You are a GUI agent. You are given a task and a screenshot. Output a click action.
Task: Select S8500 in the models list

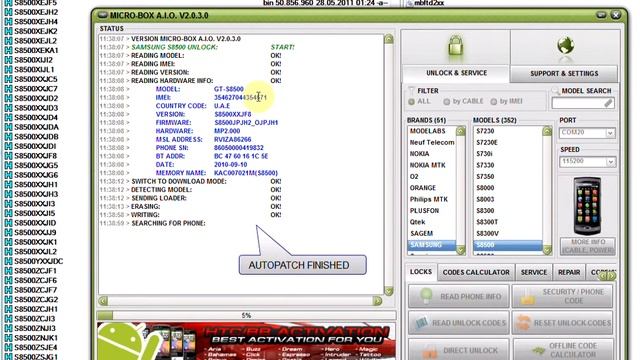(x=508, y=245)
